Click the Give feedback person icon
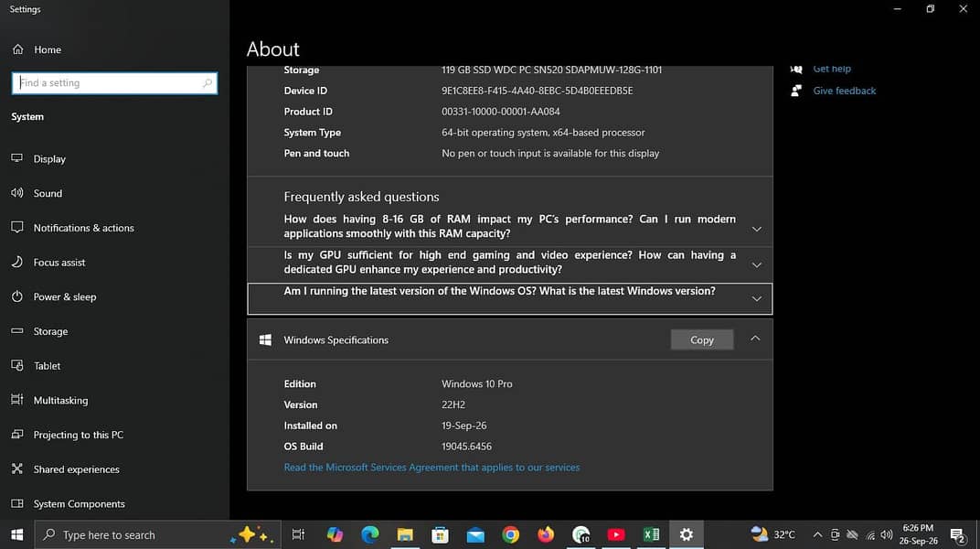The height and width of the screenshot is (549, 980). point(796,91)
